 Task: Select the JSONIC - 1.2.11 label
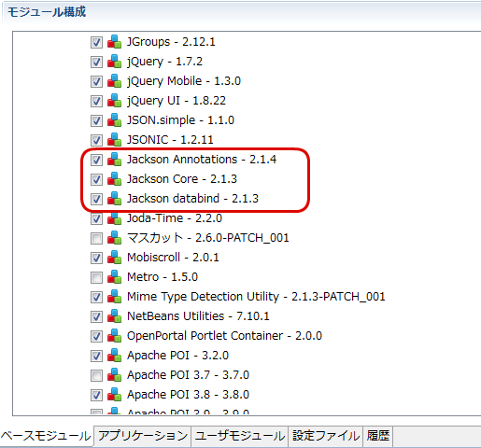[170, 140]
